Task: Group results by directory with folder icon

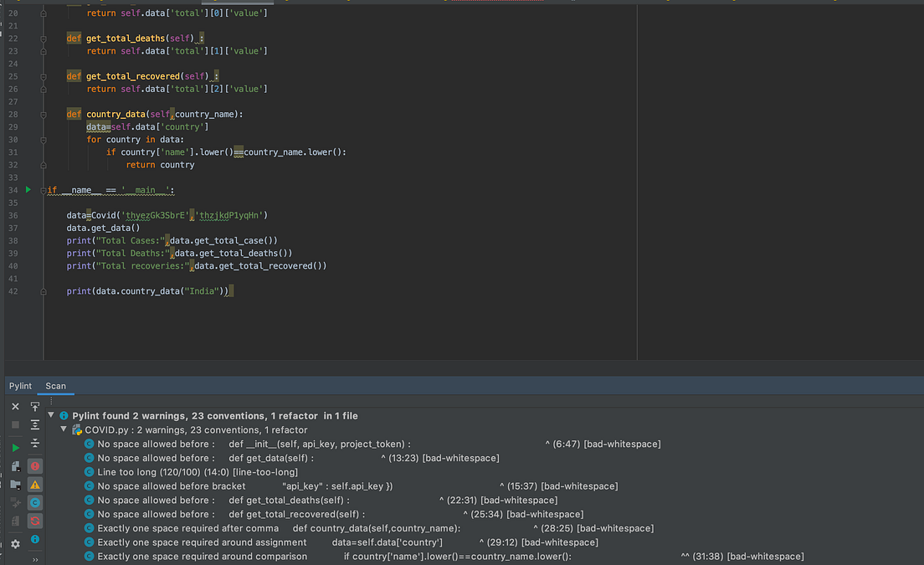Action: [x=15, y=484]
